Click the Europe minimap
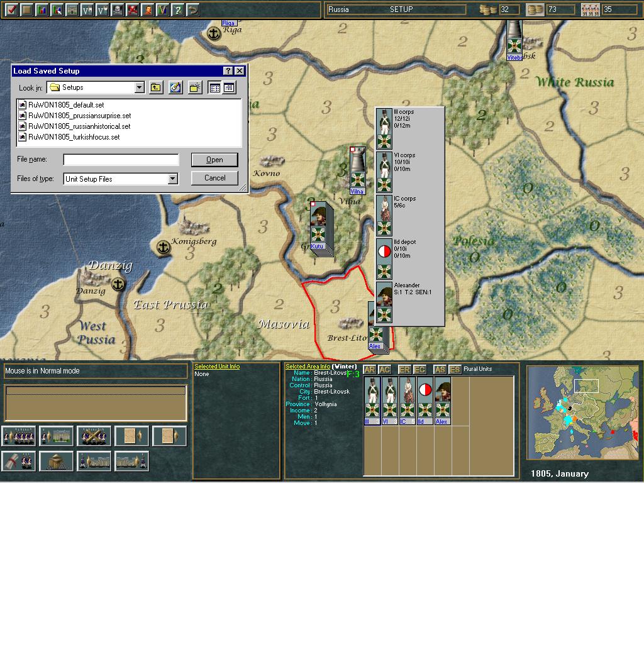The width and height of the screenshot is (644, 657). click(x=583, y=412)
